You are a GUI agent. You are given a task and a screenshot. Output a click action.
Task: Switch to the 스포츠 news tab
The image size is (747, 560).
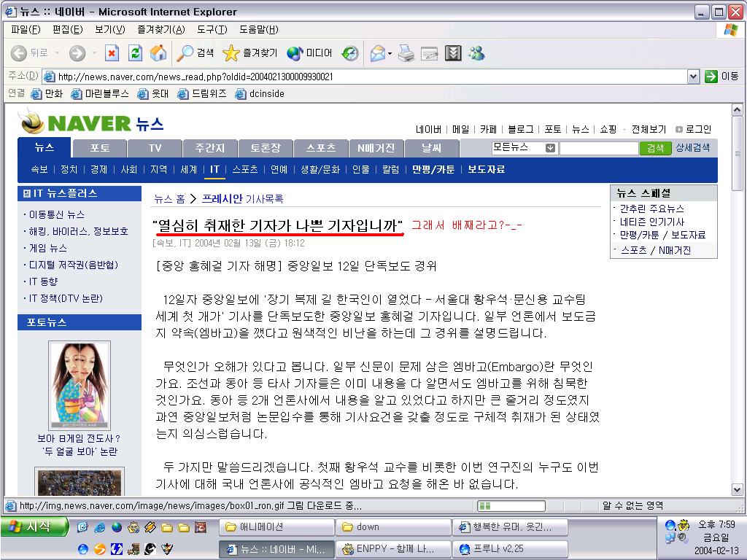pyautogui.click(x=320, y=148)
